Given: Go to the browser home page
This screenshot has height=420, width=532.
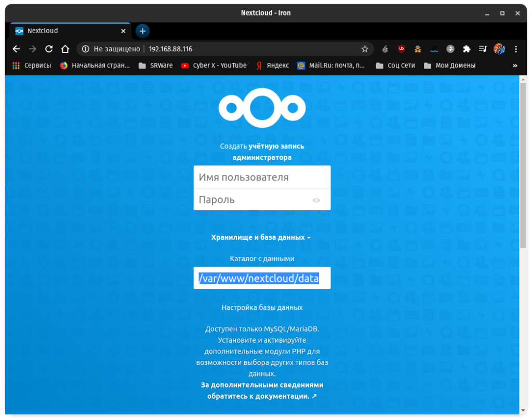Looking at the screenshot, I should (x=65, y=49).
